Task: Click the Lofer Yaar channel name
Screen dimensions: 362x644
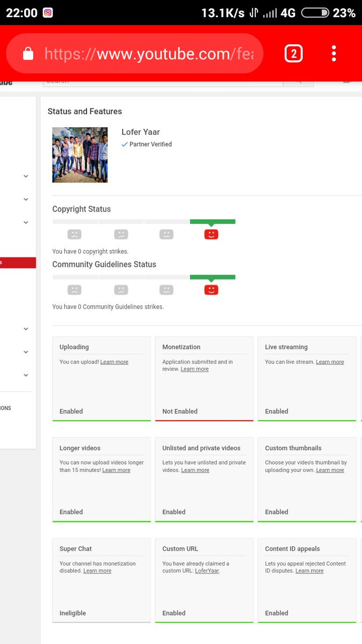Action: point(141,132)
